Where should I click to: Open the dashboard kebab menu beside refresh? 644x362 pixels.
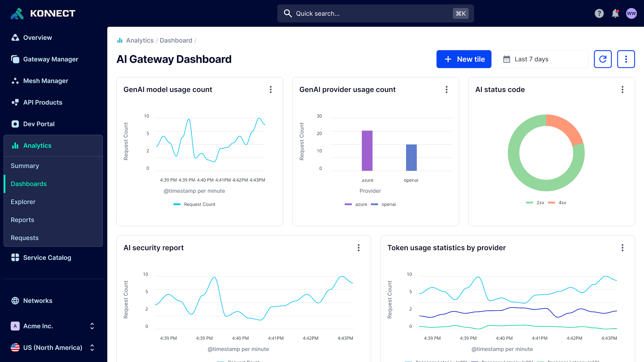626,59
